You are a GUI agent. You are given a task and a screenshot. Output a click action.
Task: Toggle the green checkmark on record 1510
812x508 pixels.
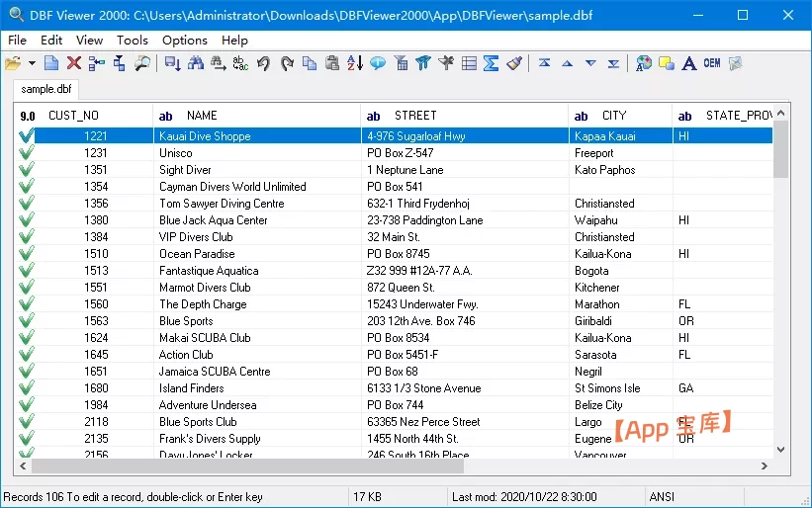[27, 254]
